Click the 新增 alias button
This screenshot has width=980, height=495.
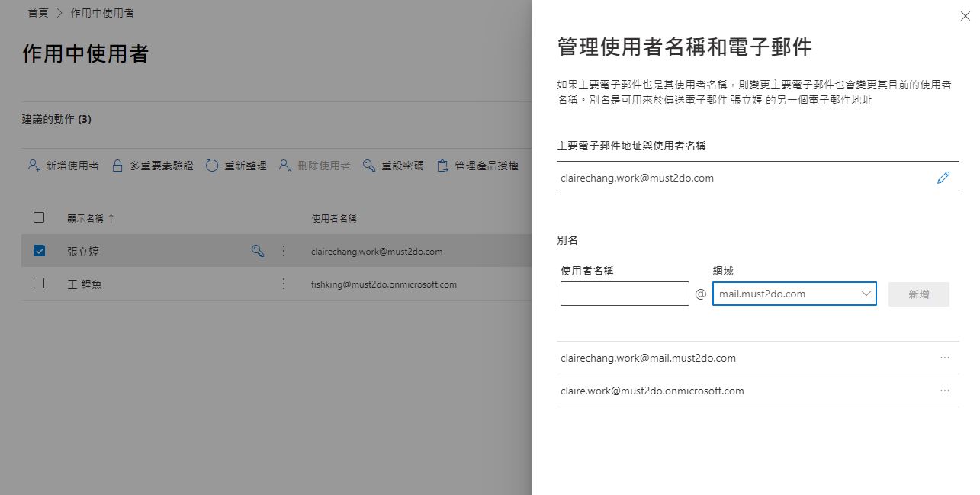919,294
